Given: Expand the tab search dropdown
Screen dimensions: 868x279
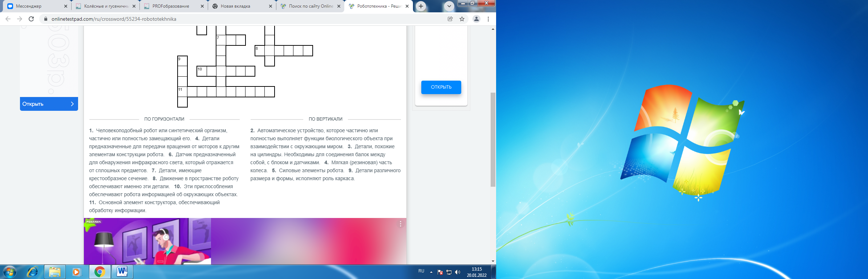Looking at the screenshot, I should (x=449, y=6).
